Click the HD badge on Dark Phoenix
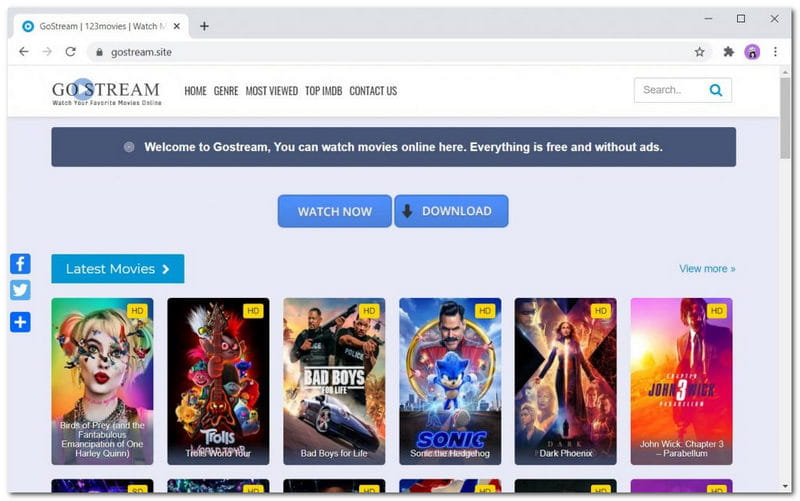800x501 pixels. pos(601,311)
